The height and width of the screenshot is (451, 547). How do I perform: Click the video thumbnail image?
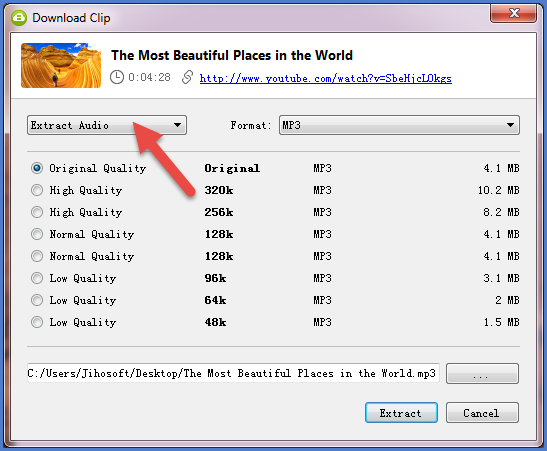(x=61, y=65)
